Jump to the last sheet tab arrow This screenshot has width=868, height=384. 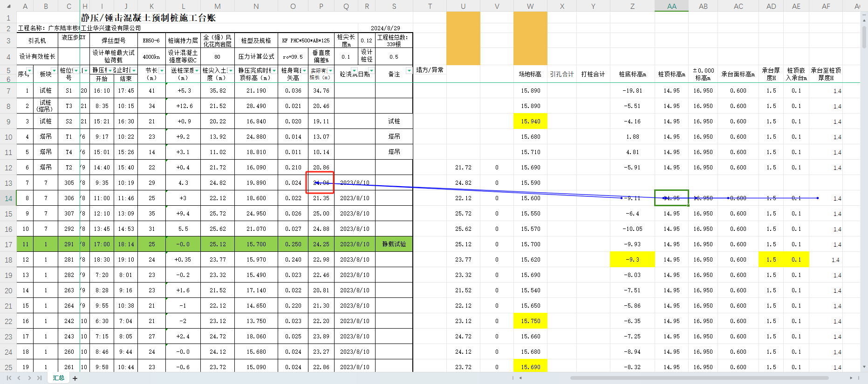pyautogui.click(x=40, y=378)
